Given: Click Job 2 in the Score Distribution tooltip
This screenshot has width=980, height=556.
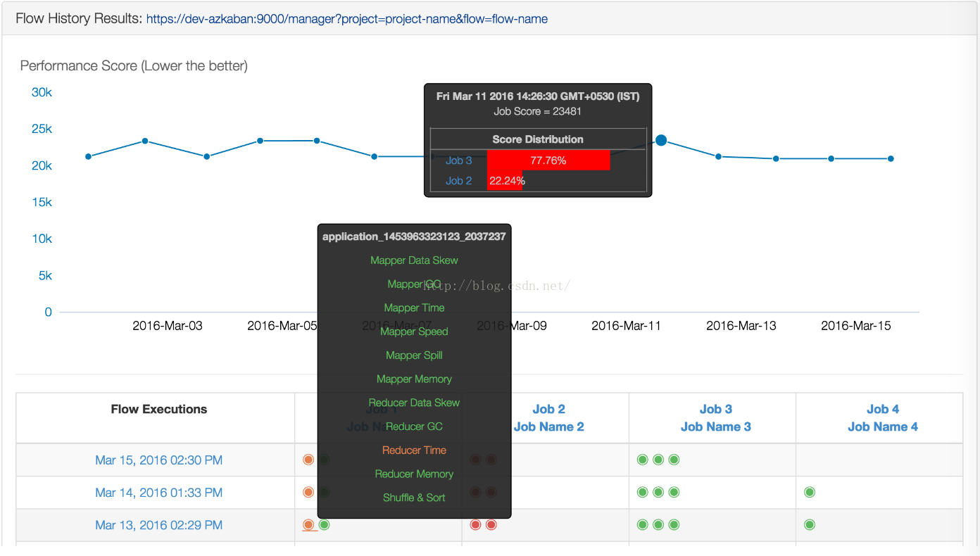Looking at the screenshot, I should click(x=459, y=181).
